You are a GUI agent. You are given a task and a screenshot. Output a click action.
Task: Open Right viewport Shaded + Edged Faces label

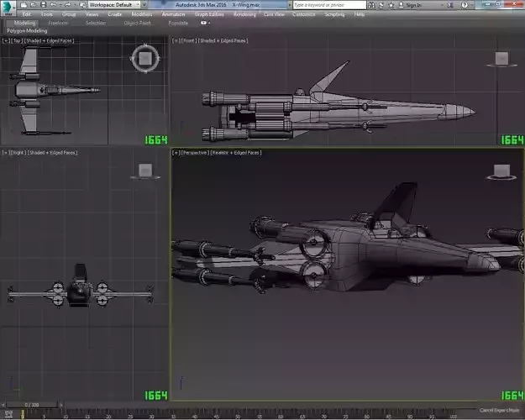point(52,152)
